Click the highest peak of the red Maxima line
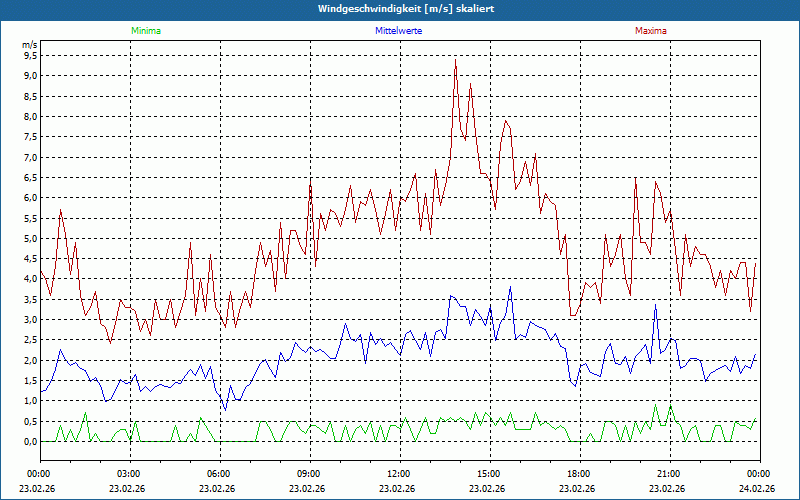Screen dimensions: 800x500 click(455, 60)
